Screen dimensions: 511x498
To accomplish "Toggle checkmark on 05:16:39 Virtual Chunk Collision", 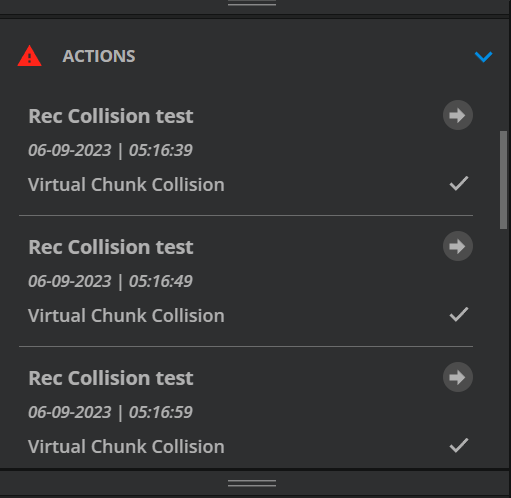I will click(459, 183).
